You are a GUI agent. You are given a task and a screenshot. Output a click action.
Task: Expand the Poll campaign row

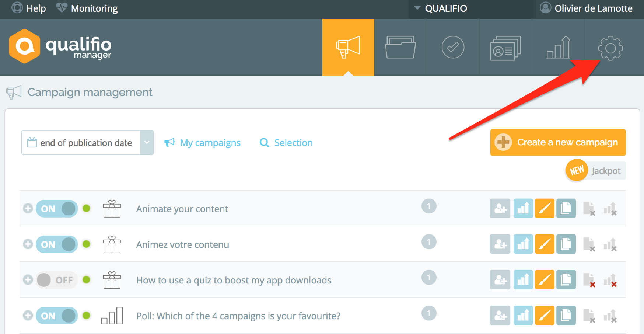28,316
